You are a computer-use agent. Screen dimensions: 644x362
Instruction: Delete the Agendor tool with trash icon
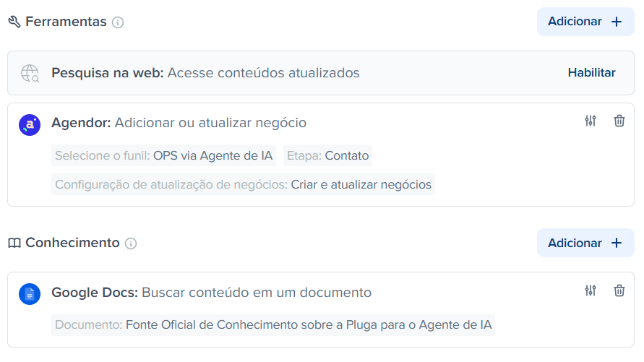coord(619,121)
